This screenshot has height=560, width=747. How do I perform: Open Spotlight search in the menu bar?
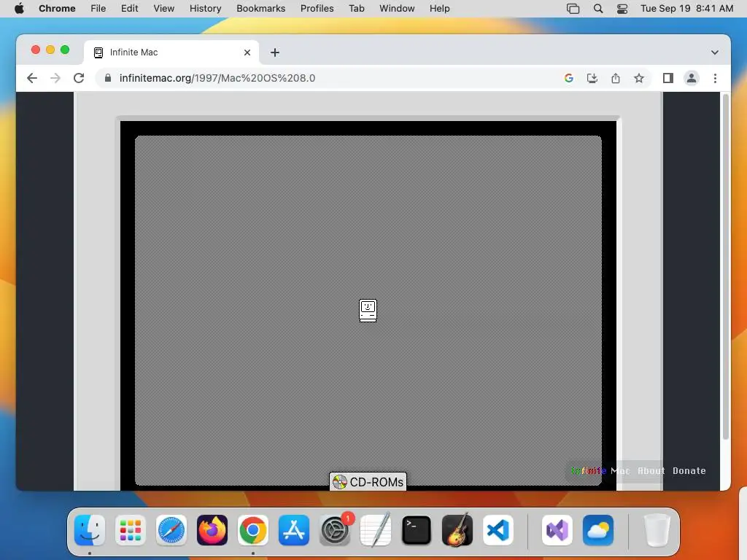pyautogui.click(x=598, y=9)
